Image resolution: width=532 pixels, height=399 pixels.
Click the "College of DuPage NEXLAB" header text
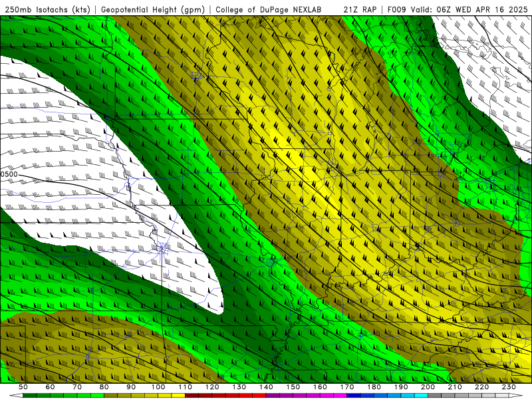[269, 10]
